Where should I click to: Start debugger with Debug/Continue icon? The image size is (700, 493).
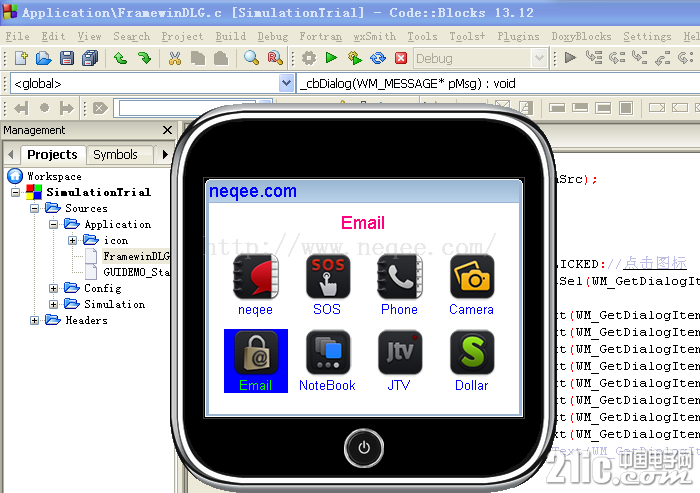coord(570,58)
